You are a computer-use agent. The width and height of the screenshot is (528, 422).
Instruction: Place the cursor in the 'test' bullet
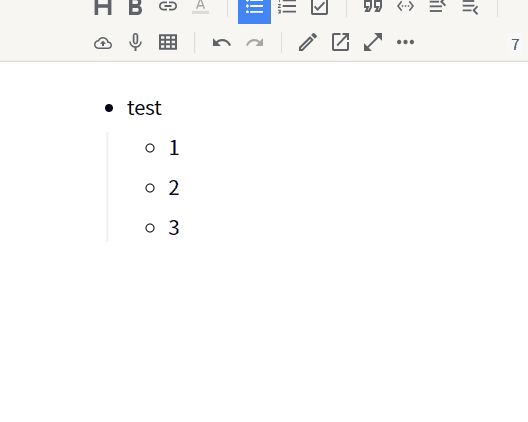(144, 108)
